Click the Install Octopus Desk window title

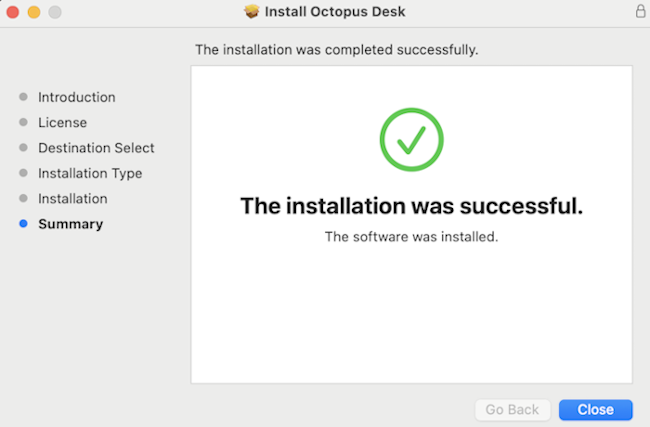tap(335, 12)
